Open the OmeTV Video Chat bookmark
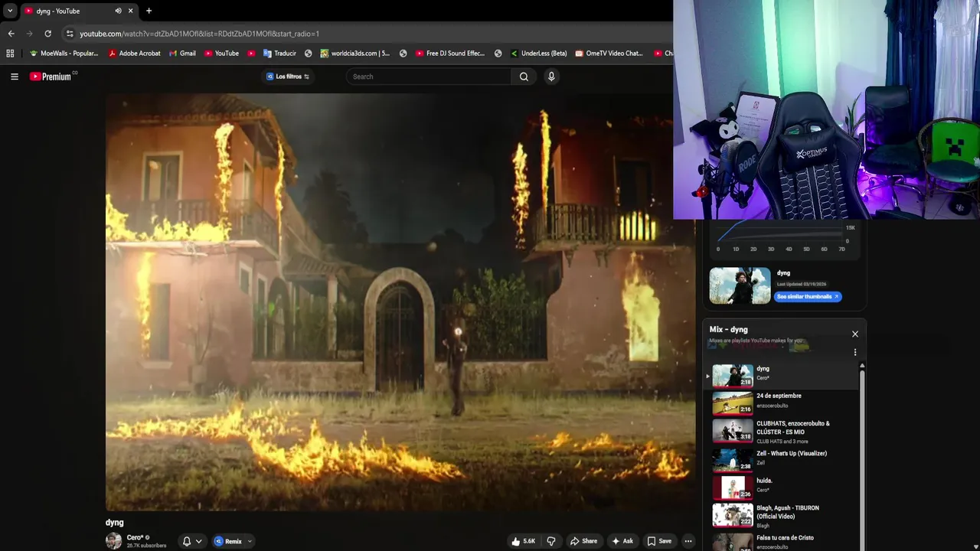The image size is (980, 551). 609,54
